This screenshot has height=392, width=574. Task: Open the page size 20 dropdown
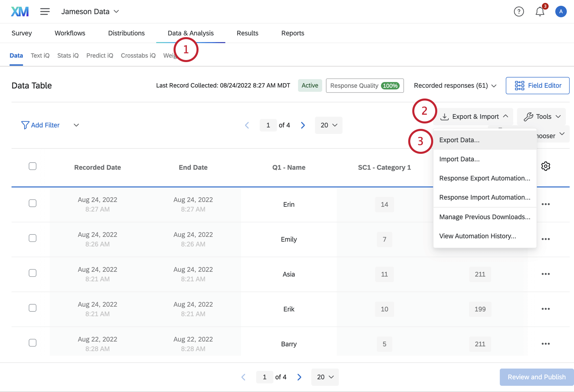point(328,125)
